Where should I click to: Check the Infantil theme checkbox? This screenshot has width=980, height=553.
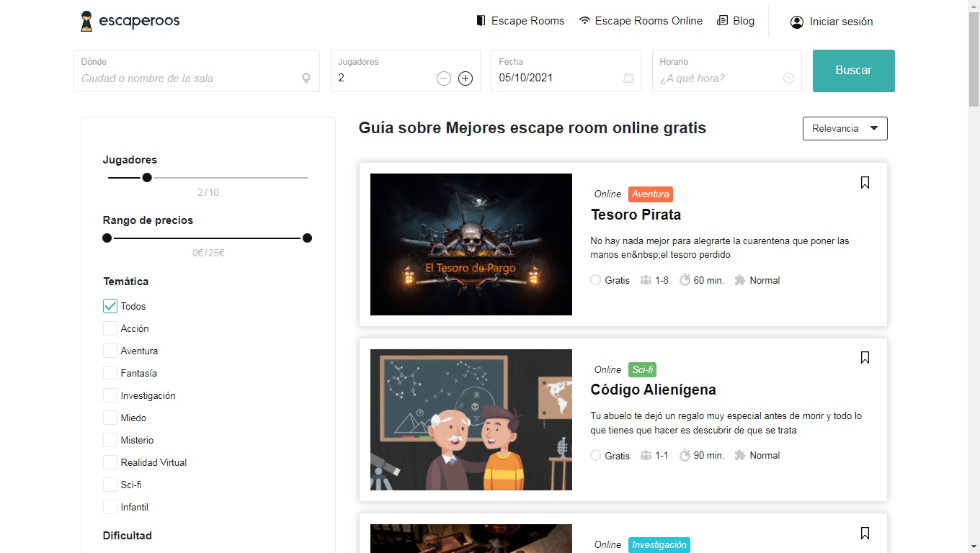[x=110, y=507]
